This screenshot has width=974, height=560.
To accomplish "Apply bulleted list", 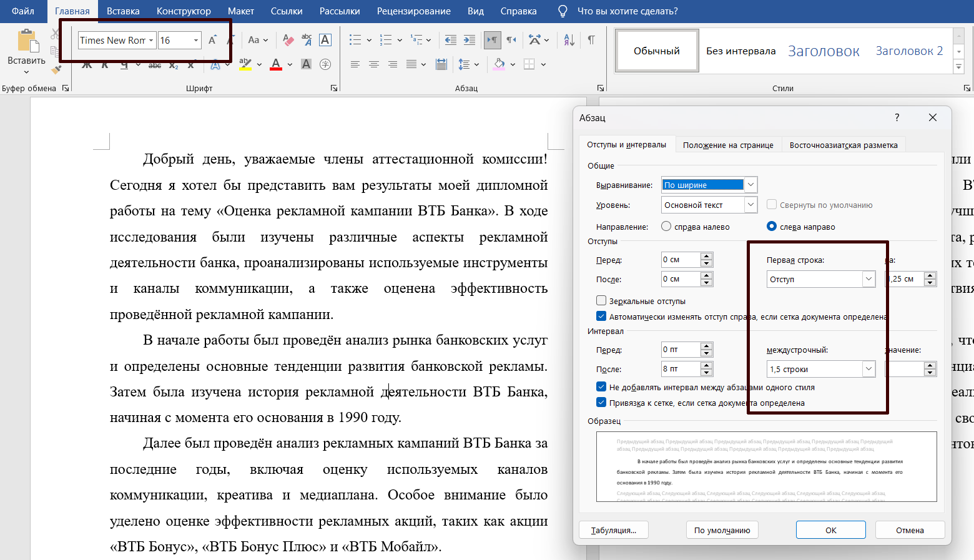I will tap(355, 40).
